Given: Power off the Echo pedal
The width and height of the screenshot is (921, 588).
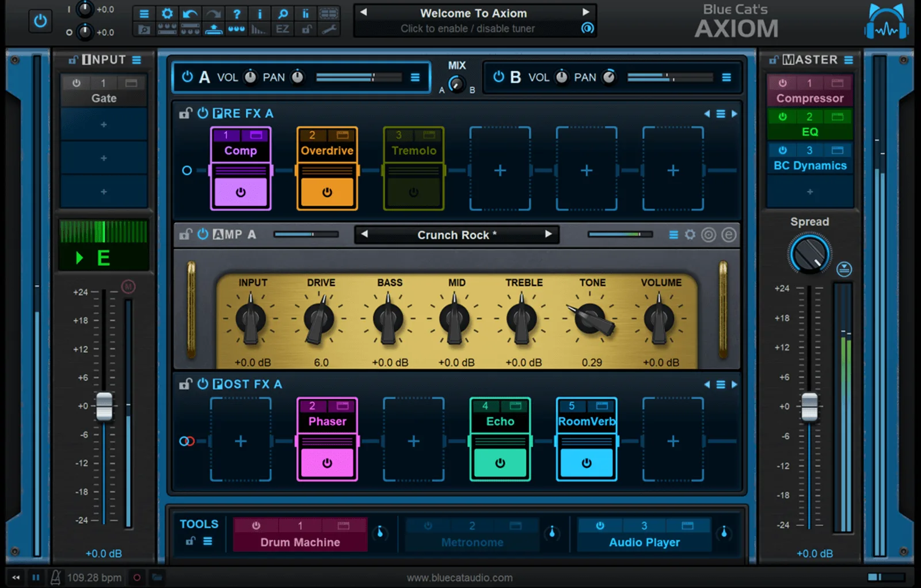Looking at the screenshot, I should [500, 462].
